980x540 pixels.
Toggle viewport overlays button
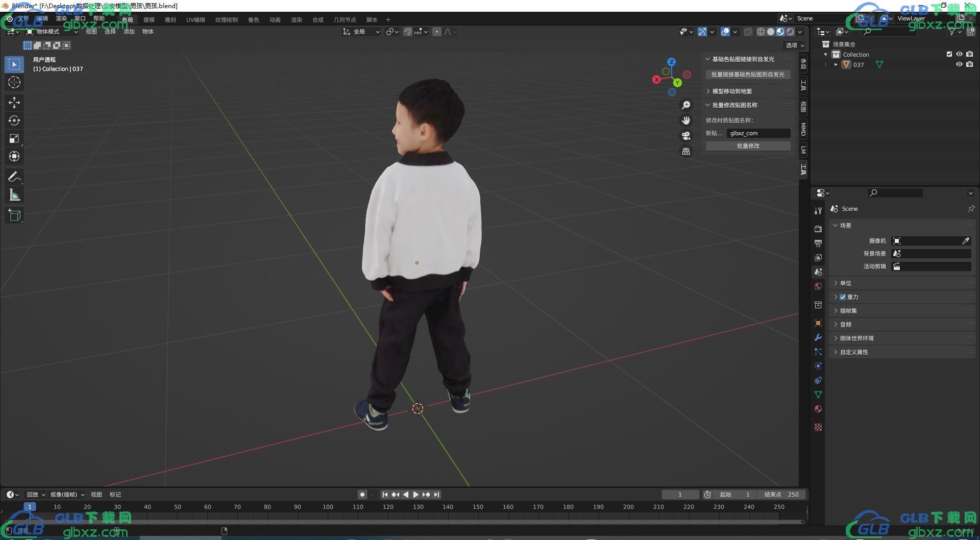725,32
